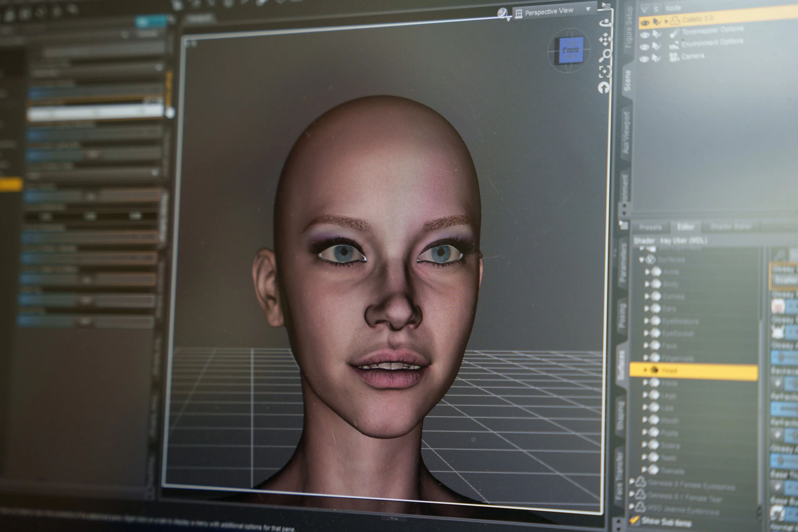Switch to the Shader Baker tab
This screenshot has width=798, height=532.
pyautogui.click(x=731, y=226)
